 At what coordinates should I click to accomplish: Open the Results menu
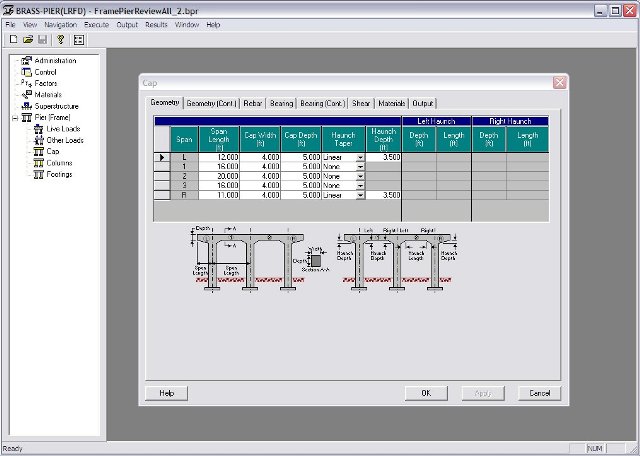(x=156, y=25)
